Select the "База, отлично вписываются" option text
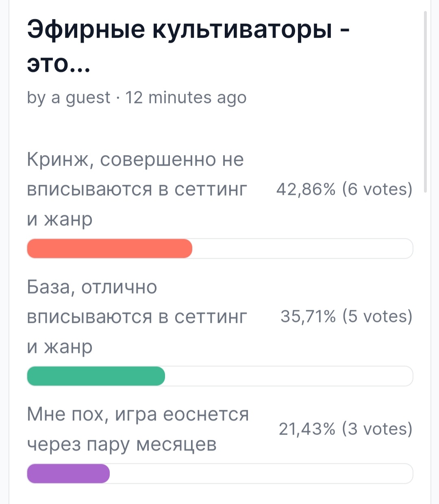The image size is (439, 504). pos(137,317)
